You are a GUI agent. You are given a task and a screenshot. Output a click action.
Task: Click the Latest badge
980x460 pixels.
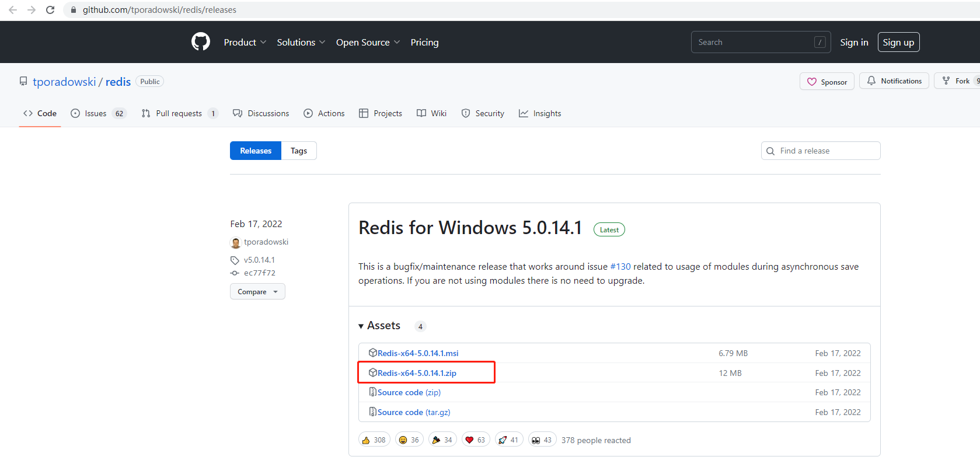click(609, 229)
